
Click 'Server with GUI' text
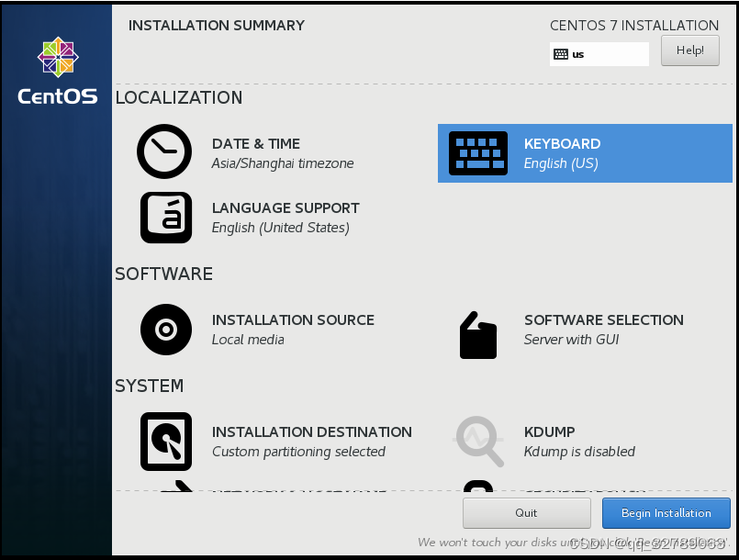[x=571, y=340]
